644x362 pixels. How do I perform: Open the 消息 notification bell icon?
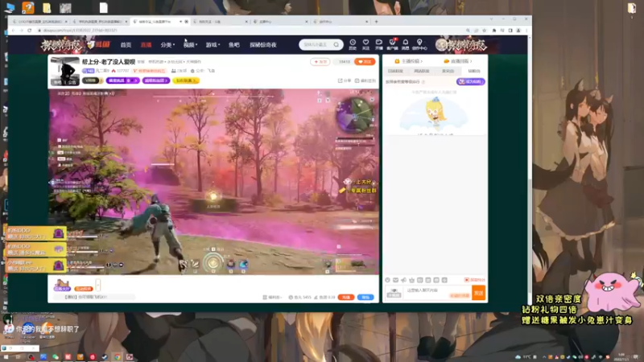click(406, 43)
